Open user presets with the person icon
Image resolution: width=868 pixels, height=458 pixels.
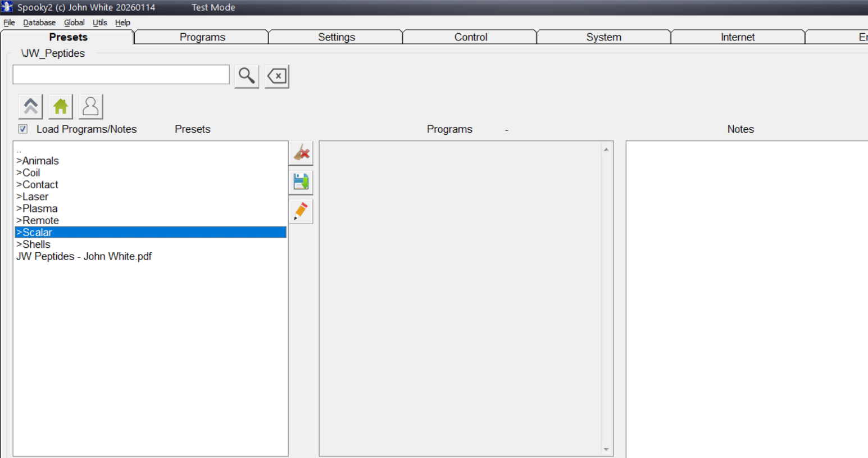(90, 106)
